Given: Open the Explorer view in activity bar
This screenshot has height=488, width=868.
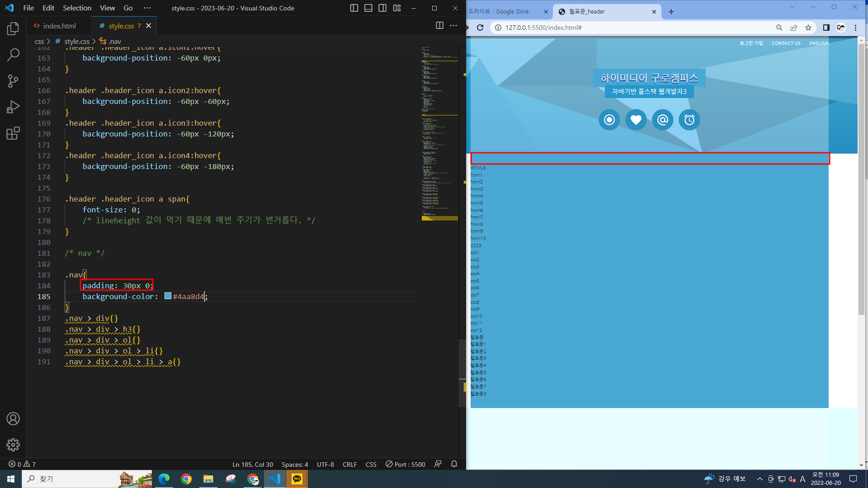Looking at the screenshot, I should [13, 29].
